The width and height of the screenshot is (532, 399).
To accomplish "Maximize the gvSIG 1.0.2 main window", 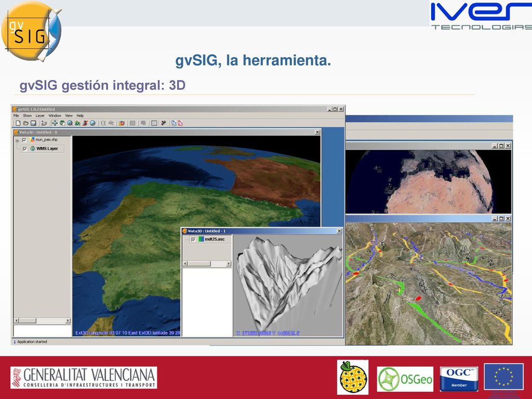I will point(335,109).
